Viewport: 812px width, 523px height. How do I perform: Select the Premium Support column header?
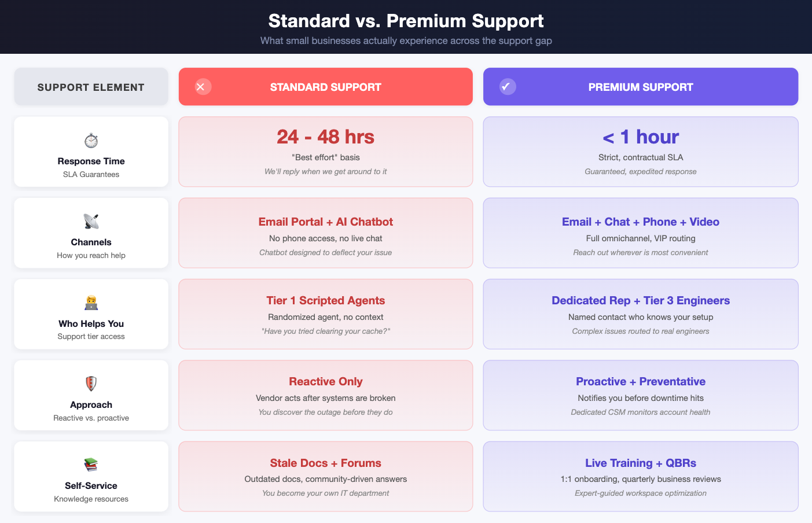pyautogui.click(x=641, y=87)
